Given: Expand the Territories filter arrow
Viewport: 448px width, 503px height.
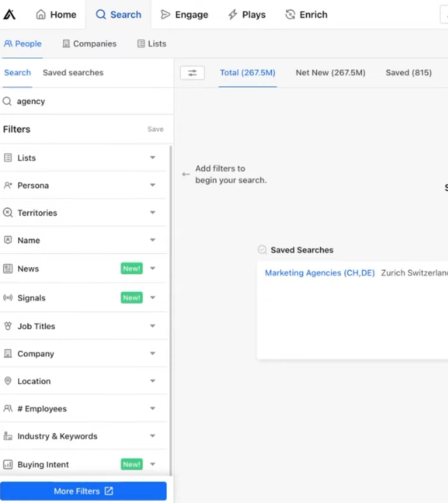Looking at the screenshot, I should [153, 212].
